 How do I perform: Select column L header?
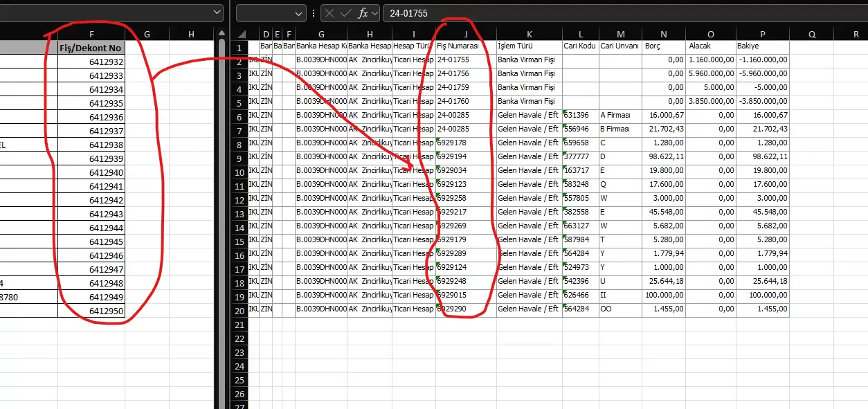click(x=581, y=34)
